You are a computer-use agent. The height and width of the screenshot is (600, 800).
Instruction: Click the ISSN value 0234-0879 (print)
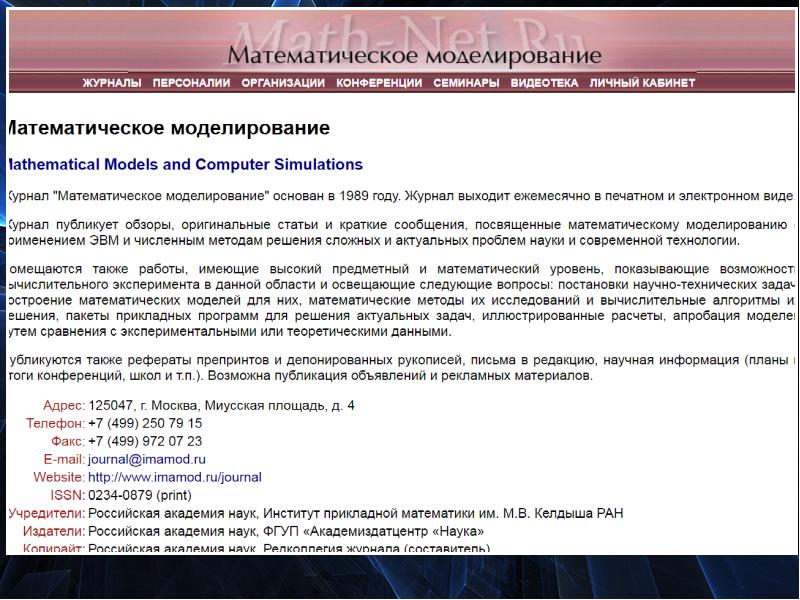pyautogui.click(x=139, y=495)
